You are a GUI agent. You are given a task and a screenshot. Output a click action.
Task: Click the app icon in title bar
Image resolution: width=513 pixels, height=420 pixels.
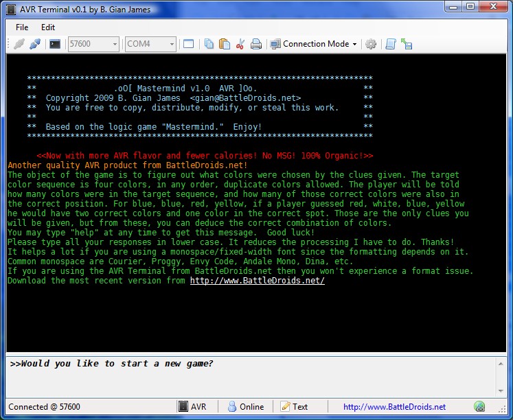(x=11, y=9)
